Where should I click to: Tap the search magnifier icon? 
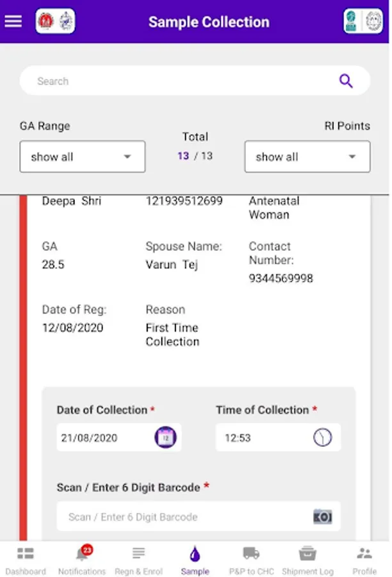(x=346, y=81)
